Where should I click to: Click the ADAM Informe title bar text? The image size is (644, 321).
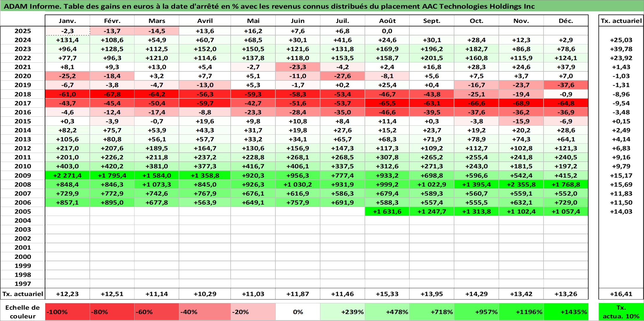[x=269, y=6]
